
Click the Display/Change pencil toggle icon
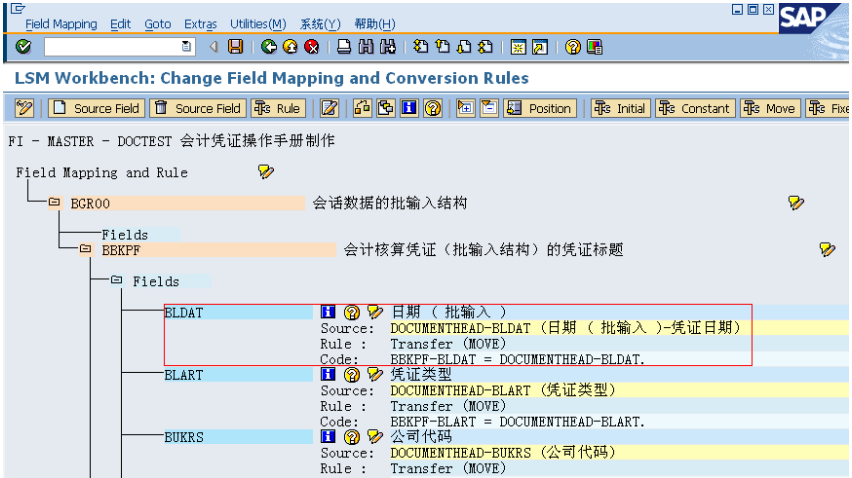pos(24,108)
